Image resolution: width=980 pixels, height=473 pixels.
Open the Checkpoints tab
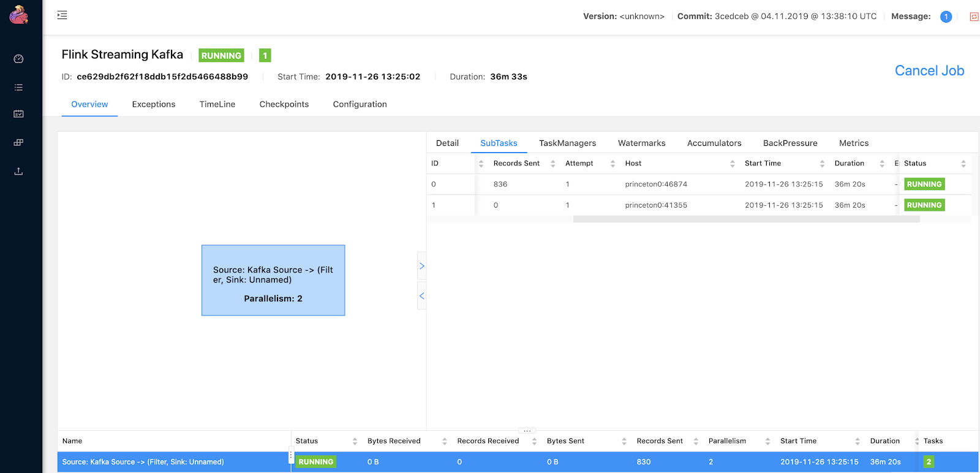[x=284, y=104]
